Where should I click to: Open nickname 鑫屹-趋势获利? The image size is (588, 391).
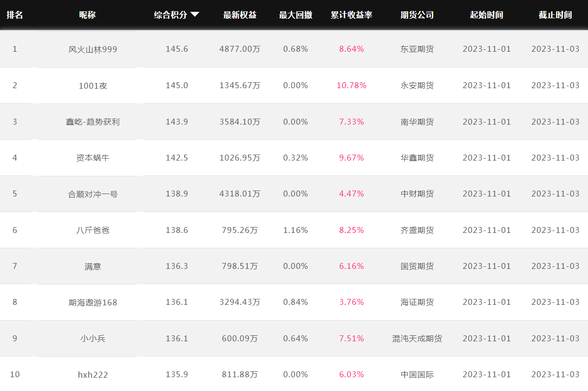[93, 122]
